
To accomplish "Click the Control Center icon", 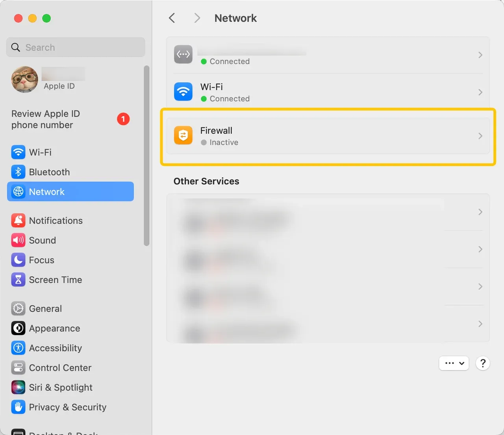I will coord(18,368).
